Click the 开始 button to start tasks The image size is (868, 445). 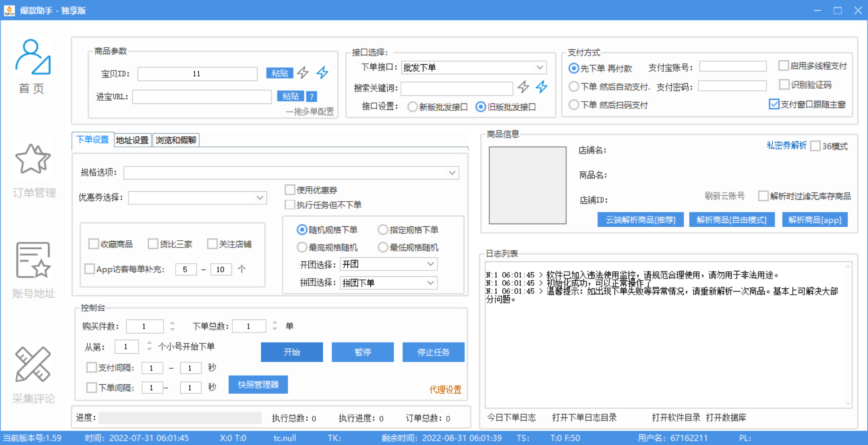coord(292,352)
